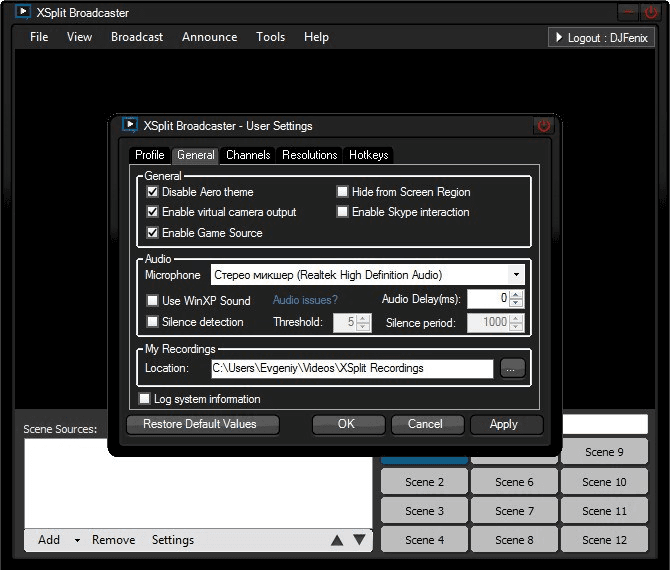Enable Skype interaction checkbox

click(342, 212)
